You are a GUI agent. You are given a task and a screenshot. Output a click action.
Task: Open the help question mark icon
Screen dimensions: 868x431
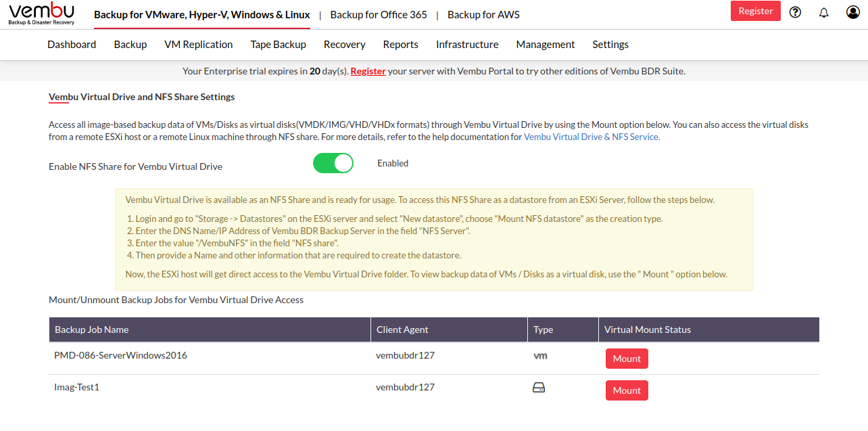pyautogui.click(x=795, y=12)
